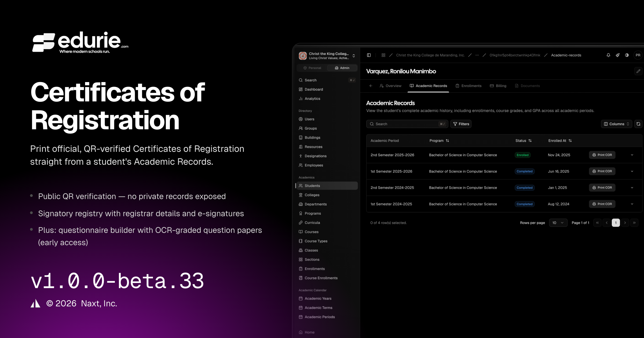Image resolution: width=644 pixels, height=338 pixels.
Task: Open Curricula in the sidebar
Action: [x=327, y=223]
